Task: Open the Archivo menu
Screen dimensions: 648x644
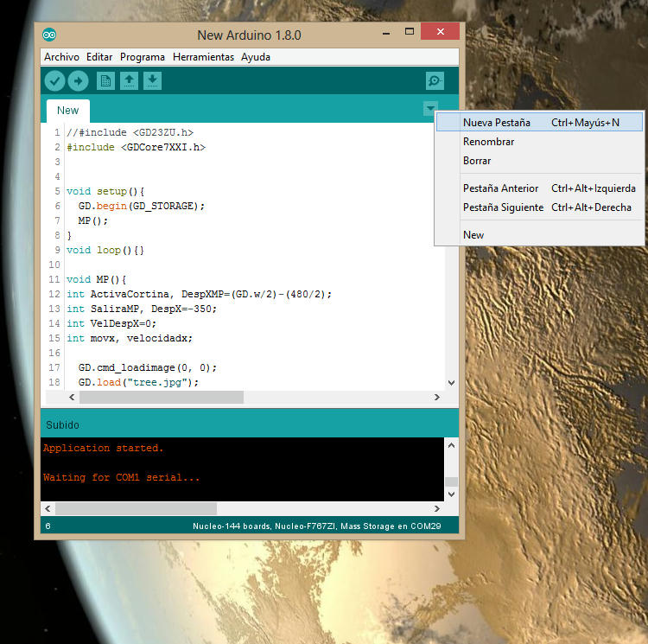Action: click(61, 57)
